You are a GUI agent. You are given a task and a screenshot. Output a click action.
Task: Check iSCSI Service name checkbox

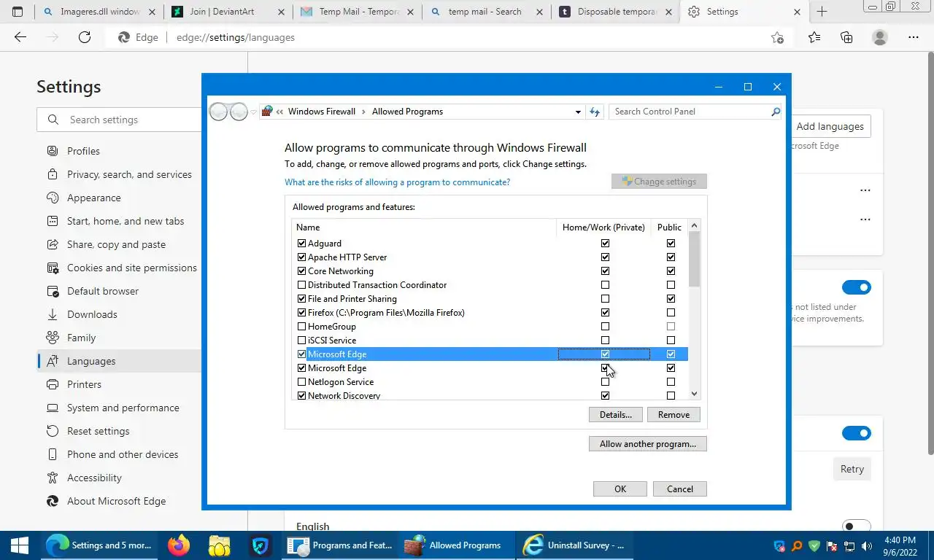point(301,341)
